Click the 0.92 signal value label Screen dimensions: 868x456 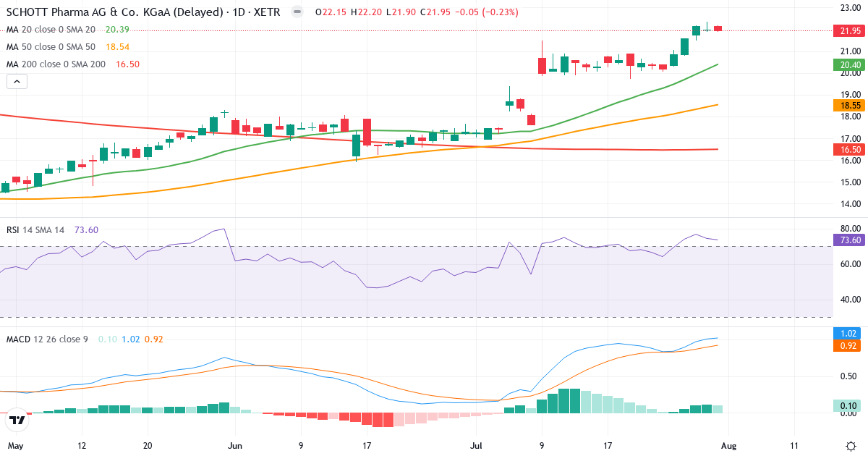point(847,346)
